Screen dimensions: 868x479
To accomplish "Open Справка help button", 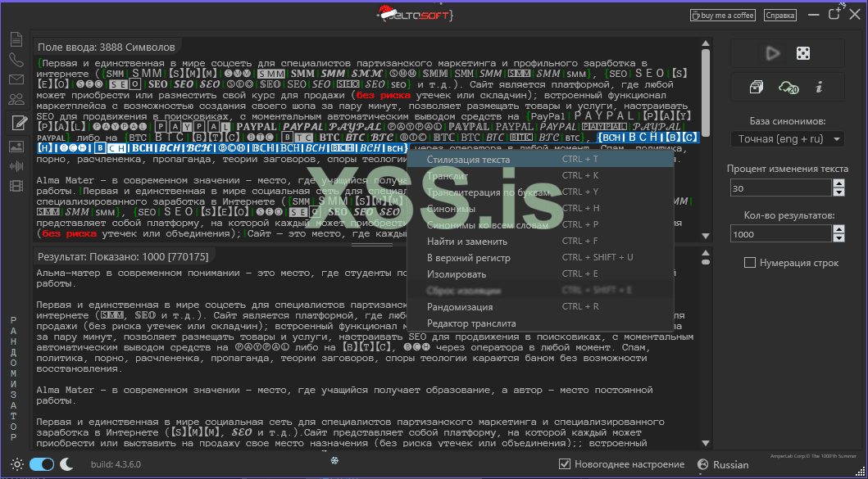I will [779, 14].
